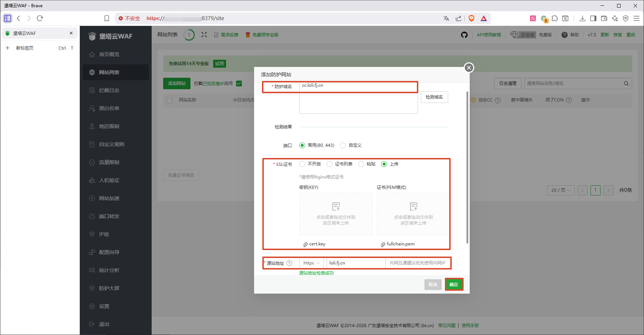This screenshot has width=644, height=335.
Task: Open the Brave Wallet icon
Action: [x=604, y=18]
